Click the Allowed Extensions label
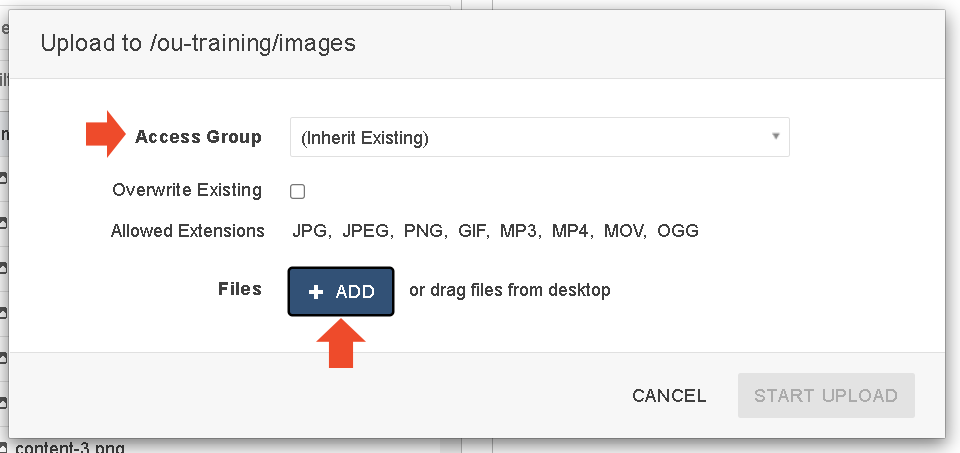The height and width of the screenshot is (453, 960). click(187, 231)
